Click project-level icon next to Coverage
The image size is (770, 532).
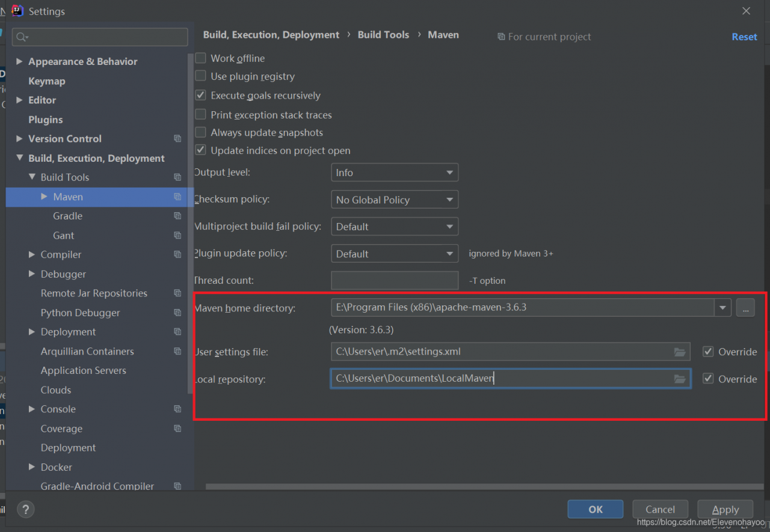coord(177,429)
